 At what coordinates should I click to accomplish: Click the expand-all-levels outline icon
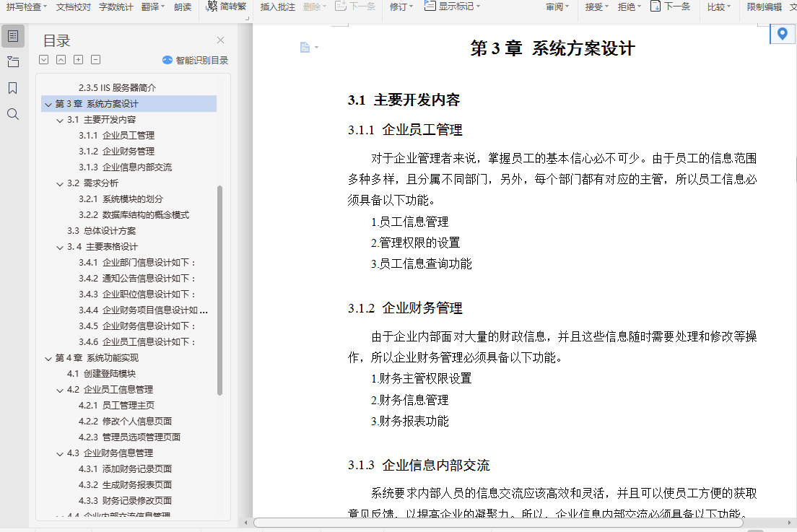point(44,59)
